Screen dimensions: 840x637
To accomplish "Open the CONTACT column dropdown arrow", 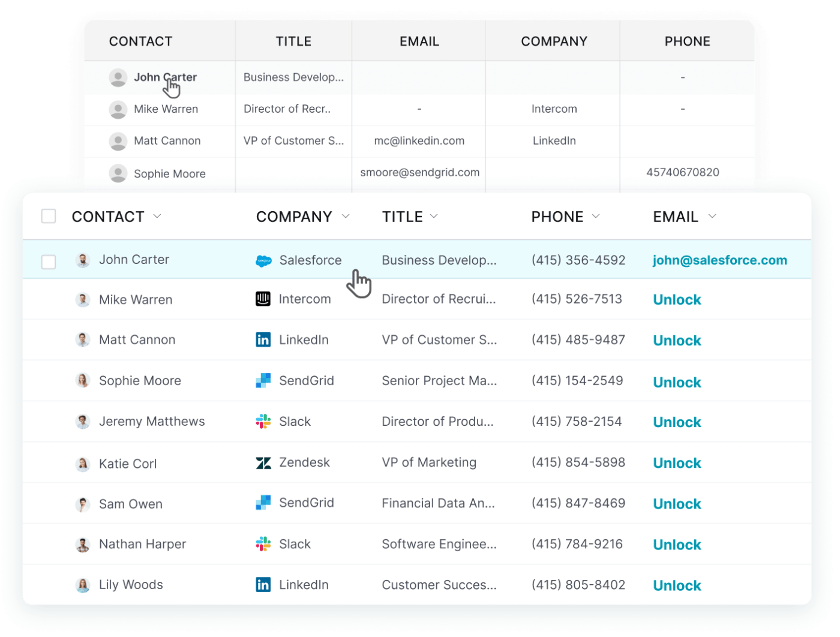I will (157, 217).
